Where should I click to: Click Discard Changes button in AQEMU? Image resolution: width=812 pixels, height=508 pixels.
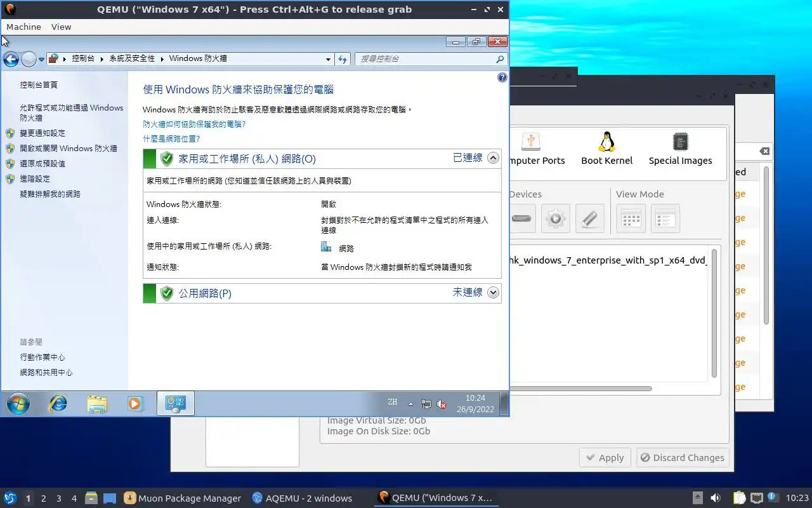tap(683, 458)
